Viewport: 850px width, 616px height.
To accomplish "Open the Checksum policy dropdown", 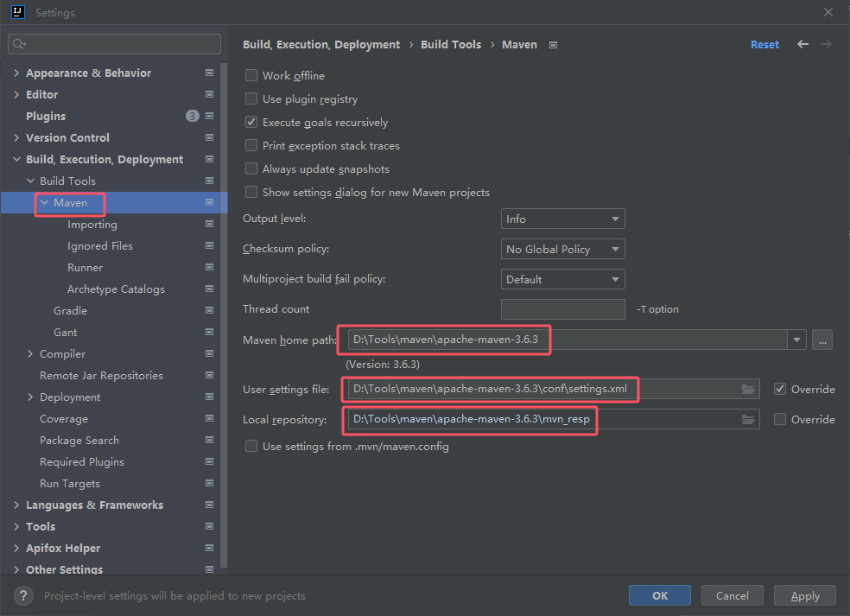I will point(562,249).
